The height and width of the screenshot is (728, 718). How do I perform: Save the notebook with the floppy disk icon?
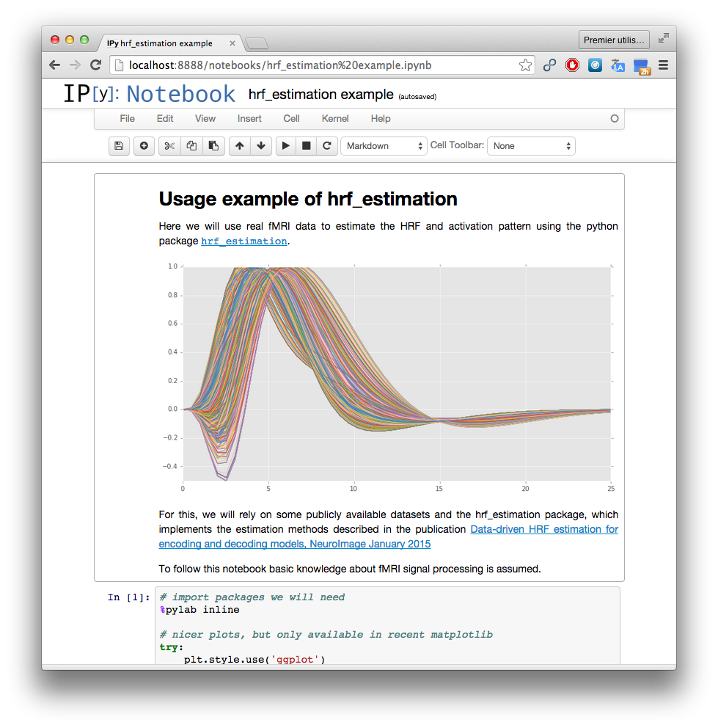119,146
